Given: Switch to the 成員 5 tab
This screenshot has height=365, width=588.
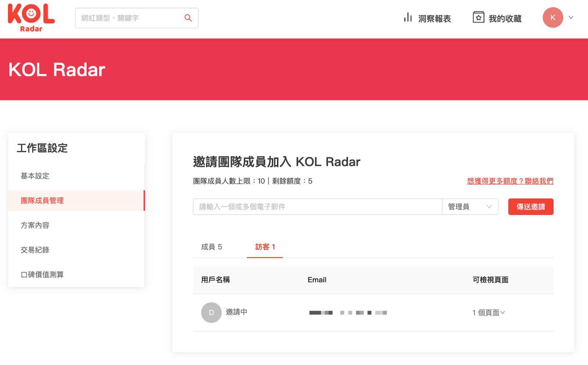Looking at the screenshot, I should (x=212, y=247).
